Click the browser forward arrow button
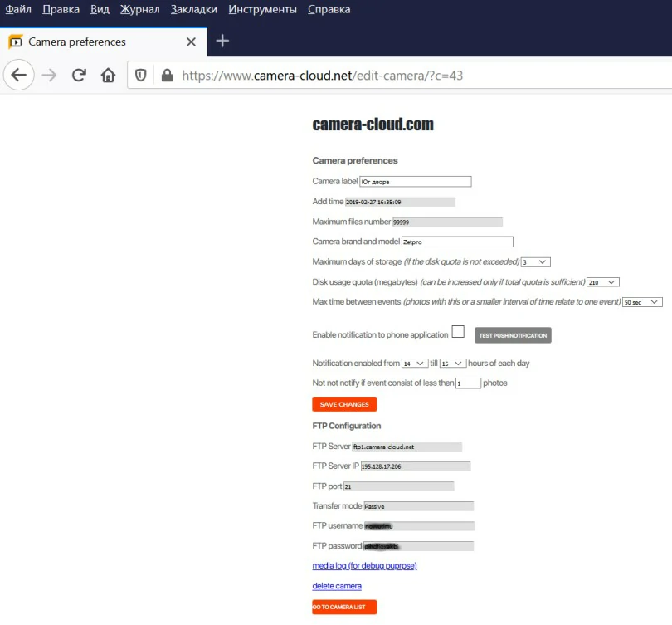 pyautogui.click(x=50, y=76)
